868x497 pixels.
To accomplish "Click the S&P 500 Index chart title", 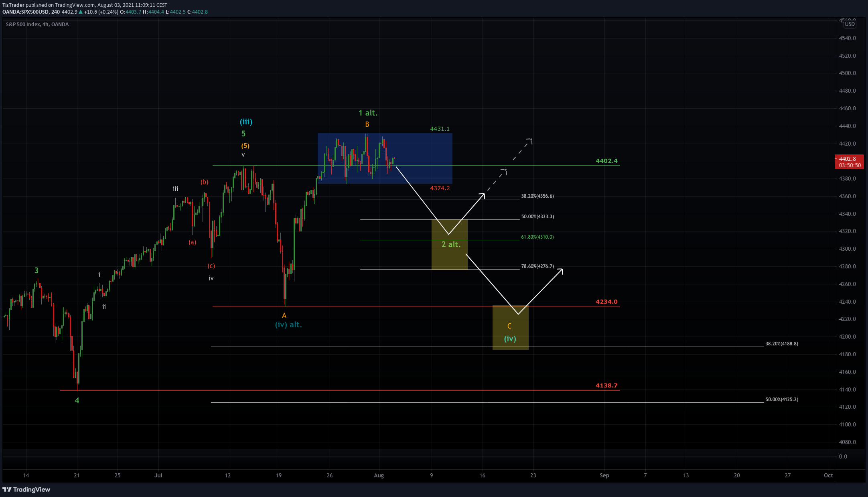I will pyautogui.click(x=37, y=24).
